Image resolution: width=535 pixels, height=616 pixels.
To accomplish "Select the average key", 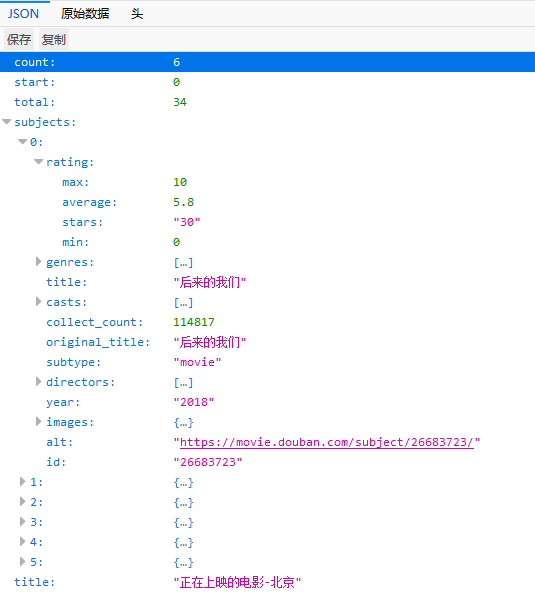I will pyautogui.click(x=90, y=202).
